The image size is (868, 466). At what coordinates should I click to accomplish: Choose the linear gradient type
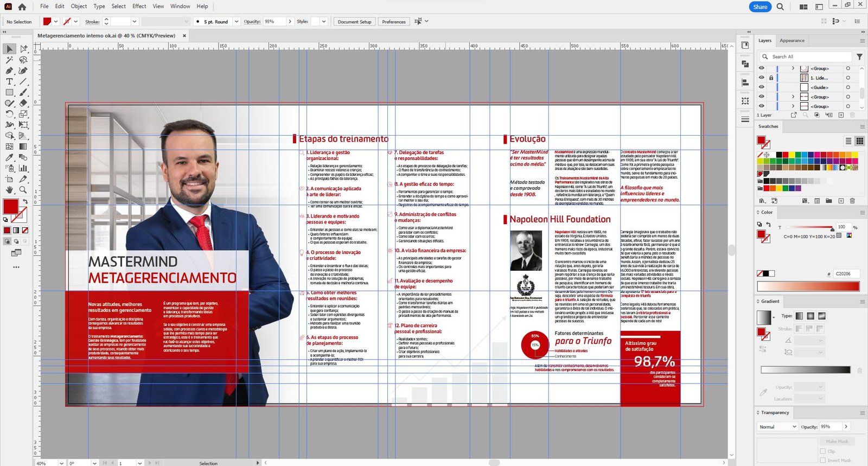pos(799,316)
